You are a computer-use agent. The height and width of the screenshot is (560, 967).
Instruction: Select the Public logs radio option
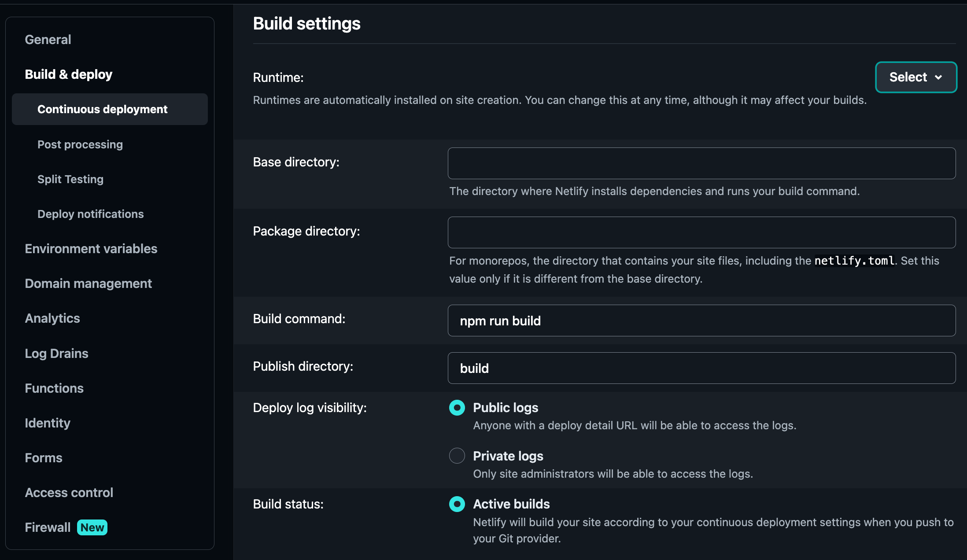coord(457,408)
